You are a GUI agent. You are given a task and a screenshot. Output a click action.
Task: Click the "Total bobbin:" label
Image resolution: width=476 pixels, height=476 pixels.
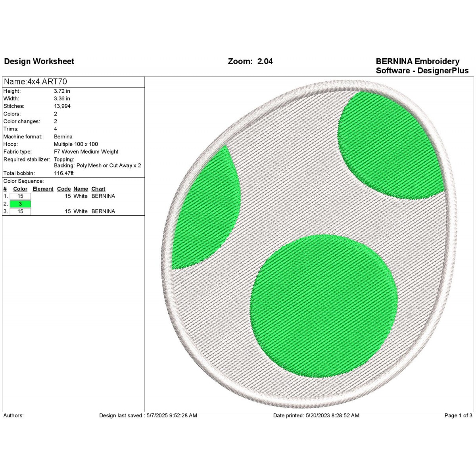coord(19,173)
